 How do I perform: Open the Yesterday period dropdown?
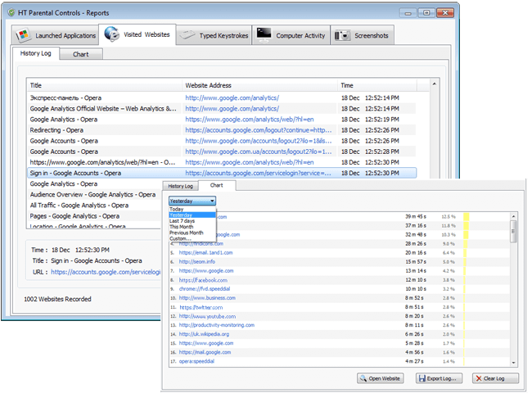click(x=192, y=201)
